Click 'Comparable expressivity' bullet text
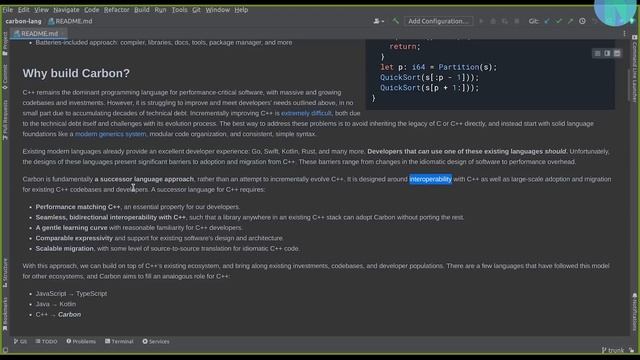Viewport: 640px width, 360px height. coord(74,238)
